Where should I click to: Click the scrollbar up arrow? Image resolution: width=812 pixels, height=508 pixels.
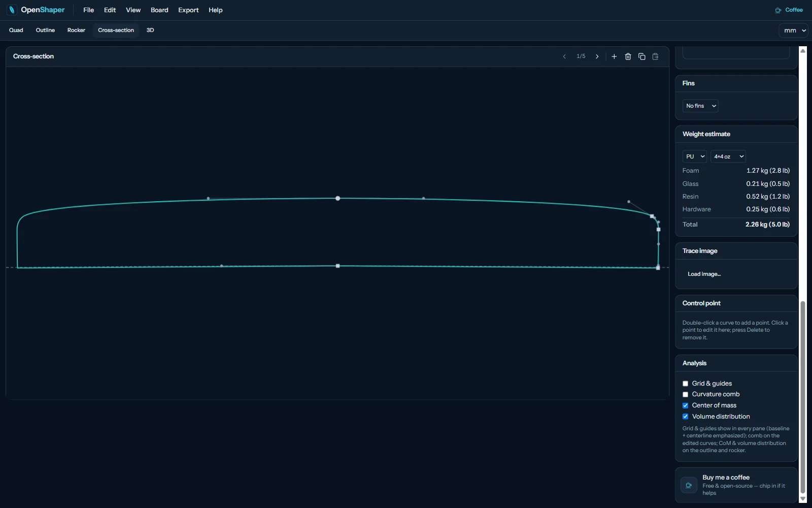coord(803,50)
